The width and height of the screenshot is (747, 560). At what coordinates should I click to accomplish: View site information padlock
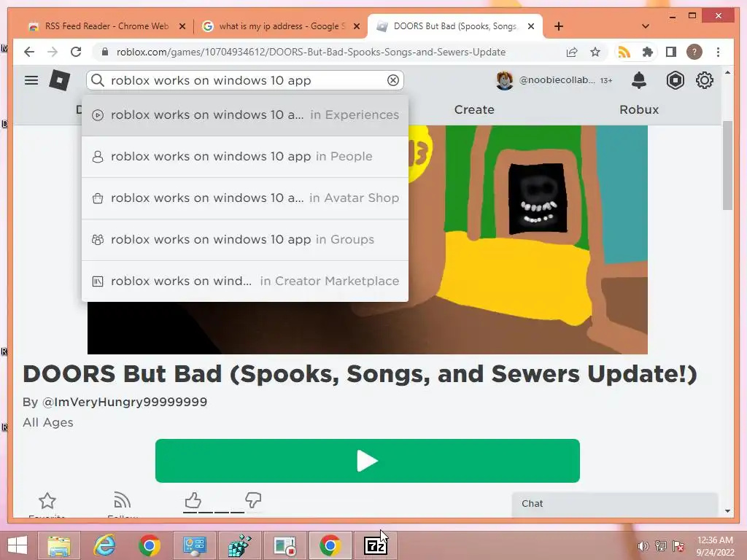[105, 52]
